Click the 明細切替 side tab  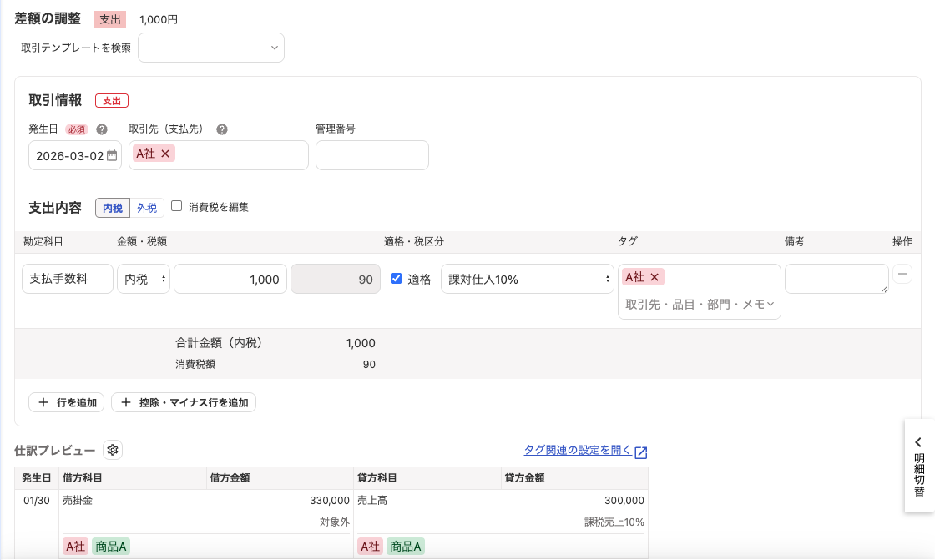(919, 467)
